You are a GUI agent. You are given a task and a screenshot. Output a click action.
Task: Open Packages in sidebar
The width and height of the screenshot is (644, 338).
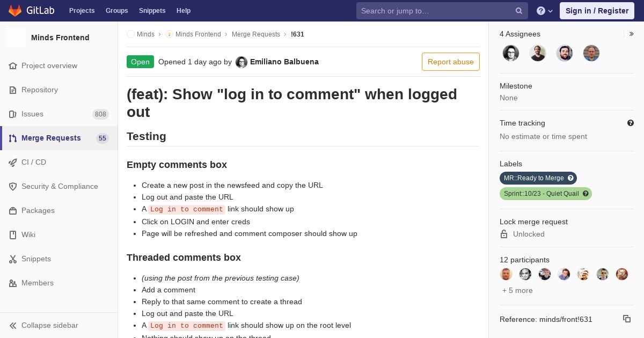point(59,210)
